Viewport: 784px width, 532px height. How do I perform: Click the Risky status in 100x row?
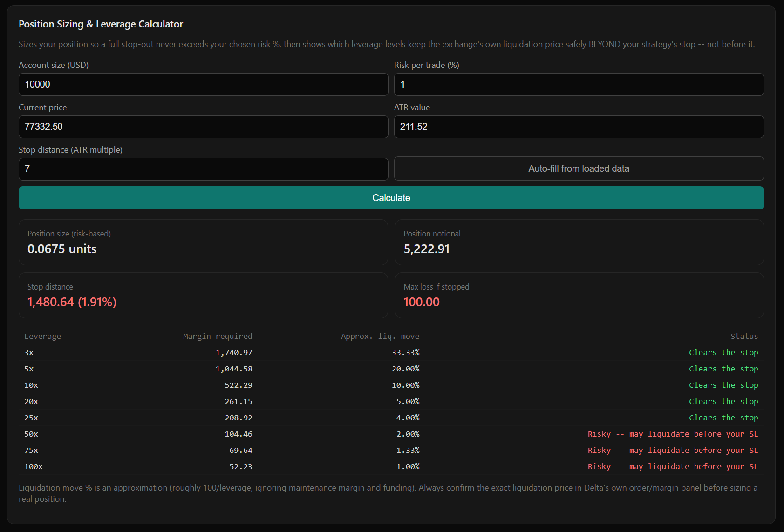point(673,466)
